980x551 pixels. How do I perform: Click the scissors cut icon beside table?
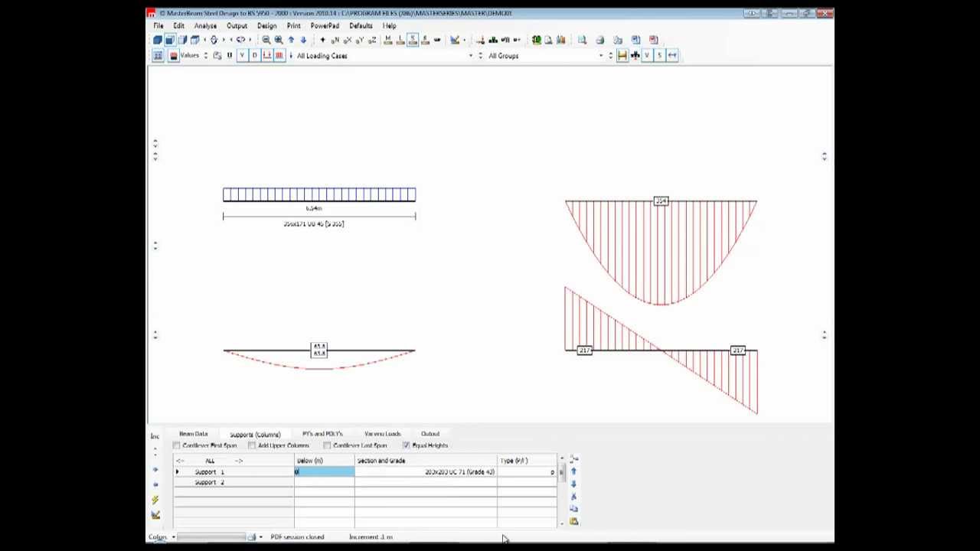[573, 497]
